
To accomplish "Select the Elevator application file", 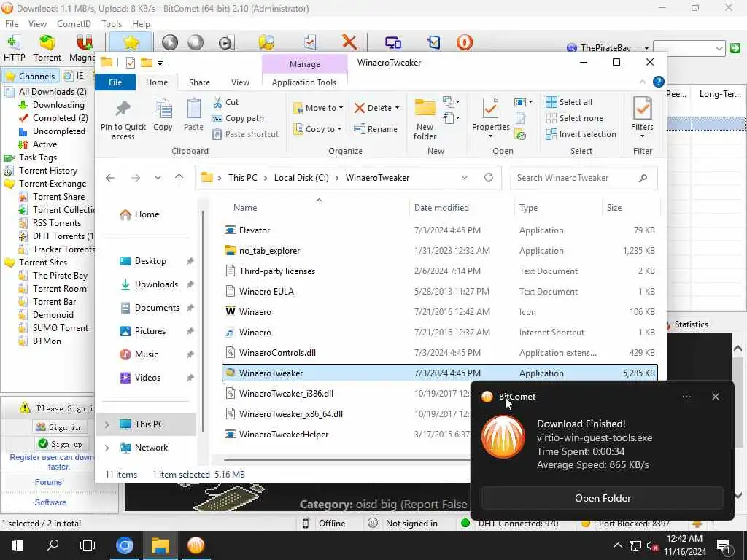I will point(439,230).
